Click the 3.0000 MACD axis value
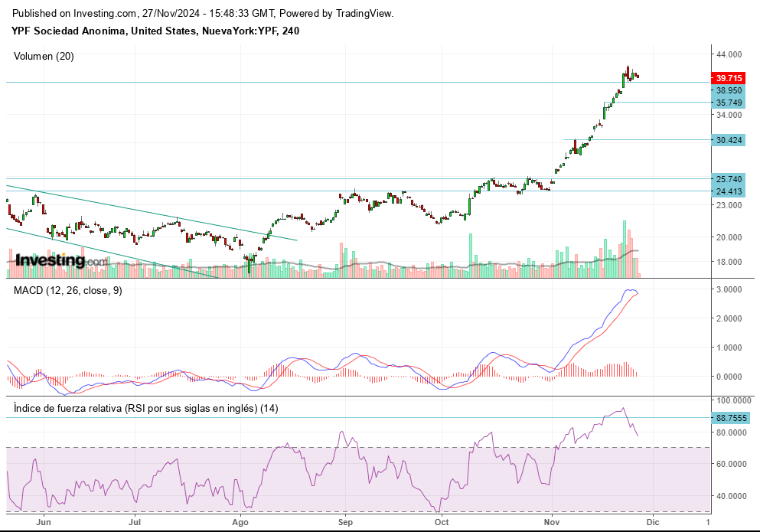This screenshot has height=532, width=760. [x=729, y=289]
